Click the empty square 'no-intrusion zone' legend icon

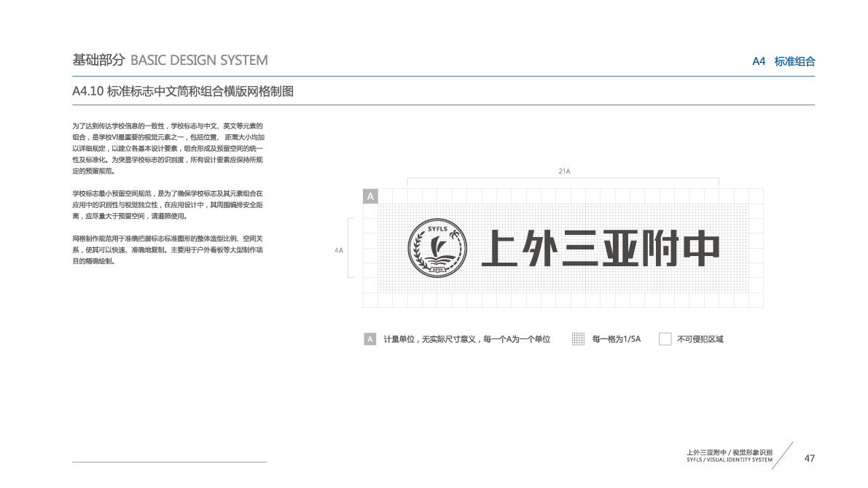pyautogui.click(x=665, y=339)
